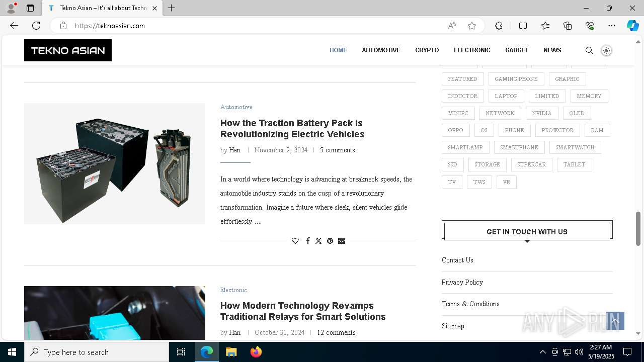Open volume control in tray
Viewport: 644px width, 362px height.
click(x=579, y=352)
